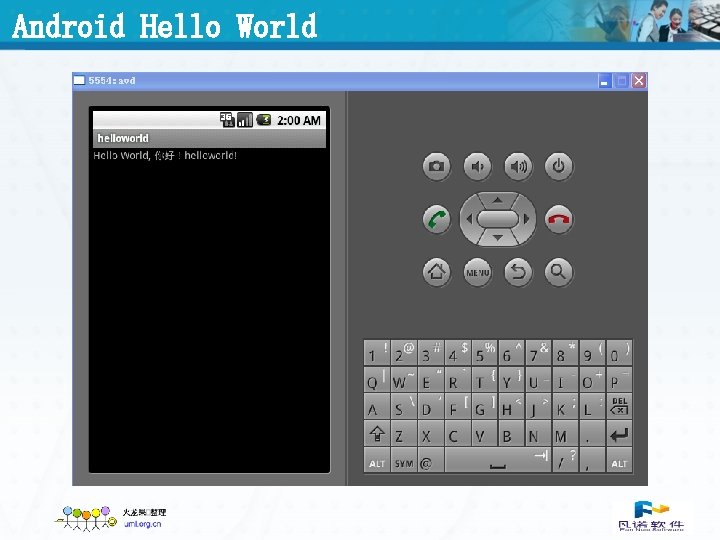Viewport: 720px width, 540px height.
Task: Click the 5 % number key
Action: (484, 353)
